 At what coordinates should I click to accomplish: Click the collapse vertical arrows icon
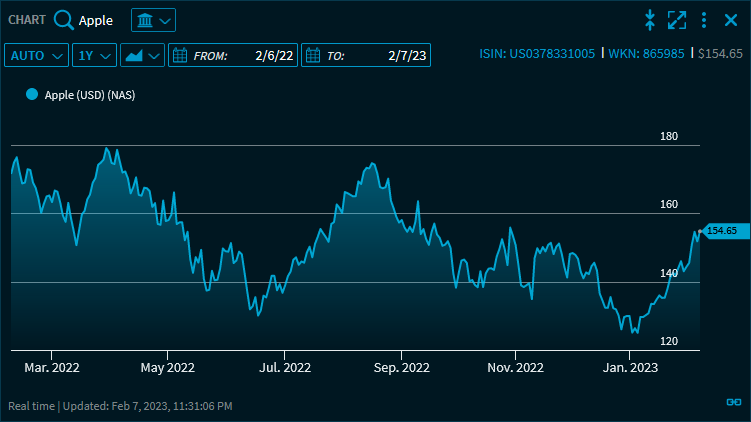point(650,20)
